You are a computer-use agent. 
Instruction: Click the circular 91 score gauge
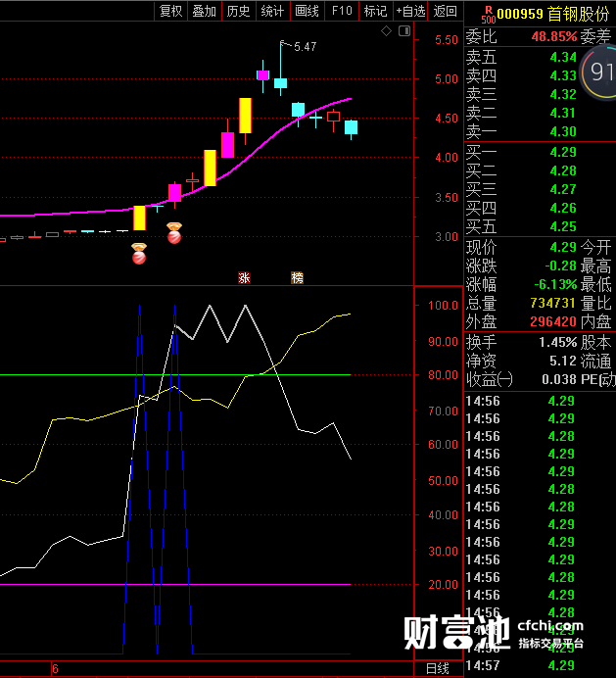point(598,73)
